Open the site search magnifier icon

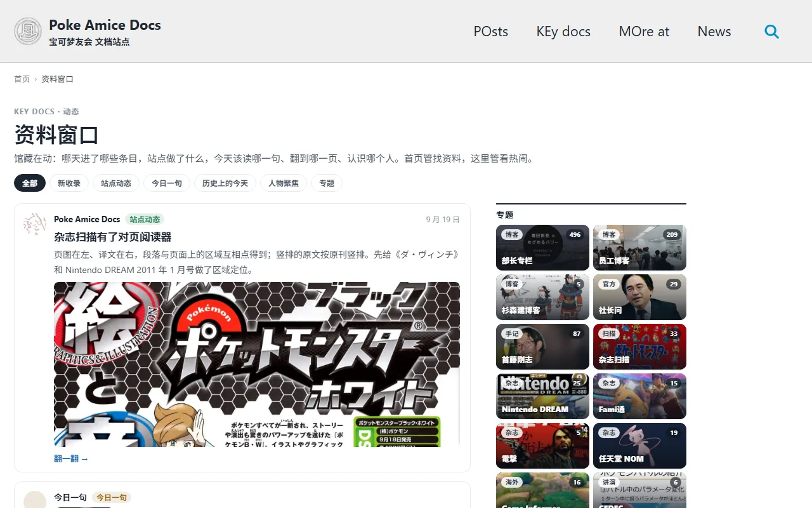(771, 31)
